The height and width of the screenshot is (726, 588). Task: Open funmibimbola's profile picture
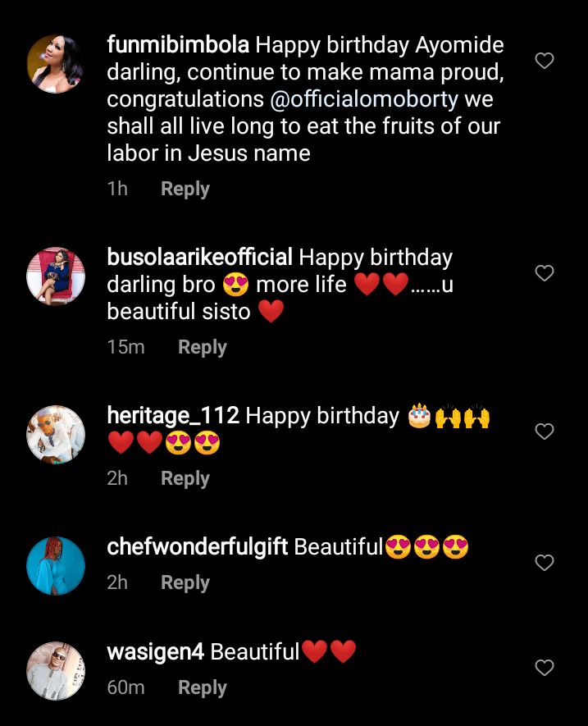(x=56, y=65)
